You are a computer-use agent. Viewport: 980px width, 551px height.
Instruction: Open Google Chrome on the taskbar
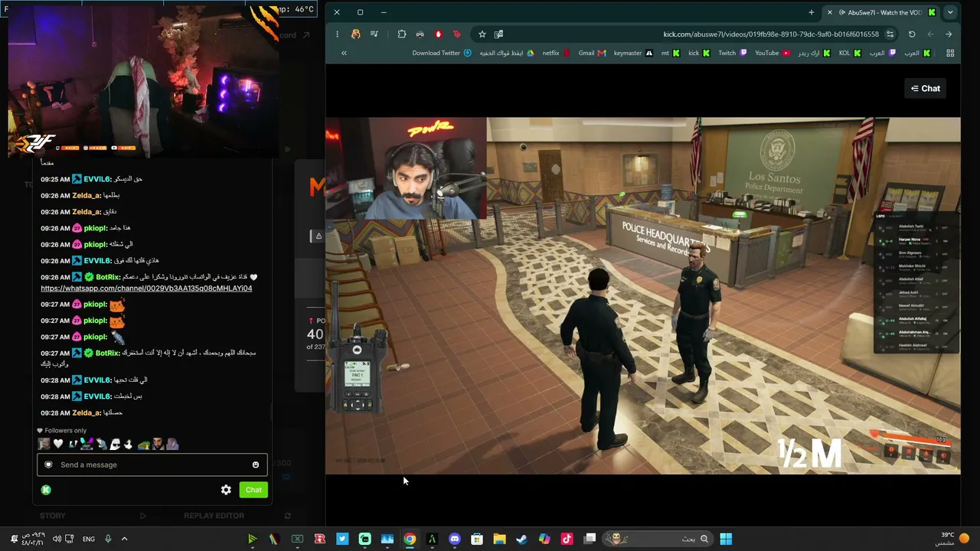[410, 539]
